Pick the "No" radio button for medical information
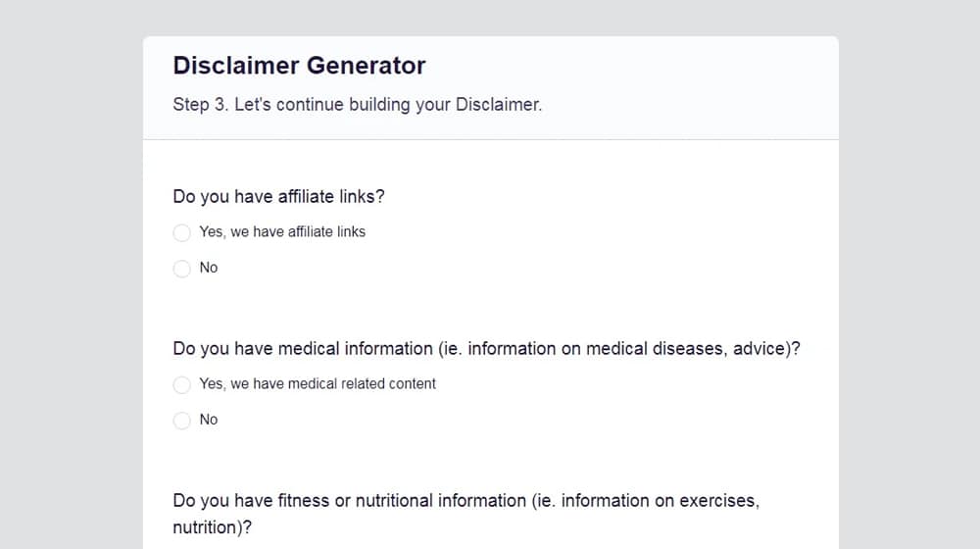Image resolution: width=980 pixels, height=549 pixels. point(181,421)
